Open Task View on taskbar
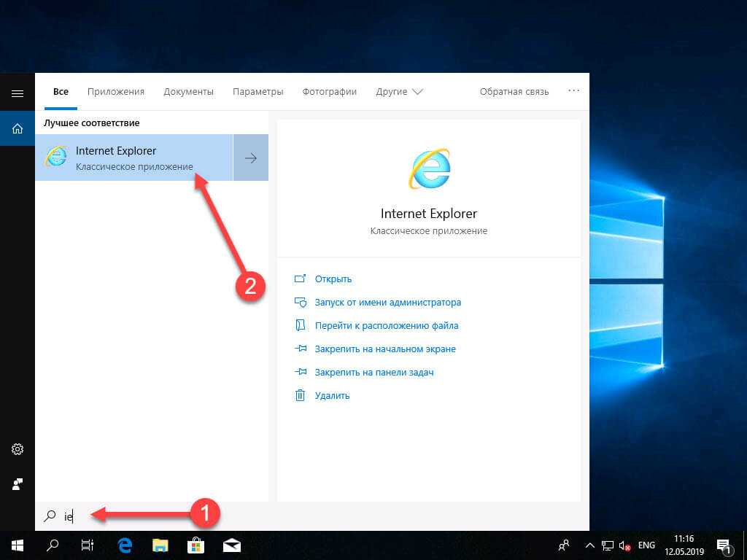747x560 pixels. pyautogui.click(x=88, y=545)
